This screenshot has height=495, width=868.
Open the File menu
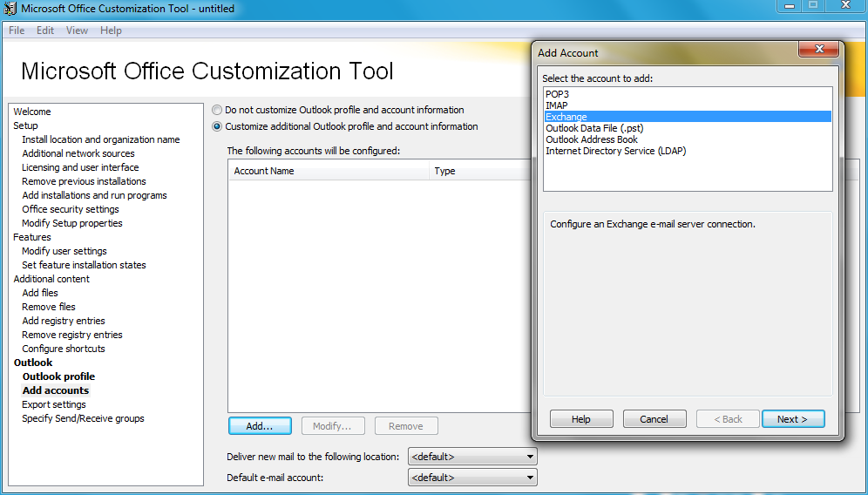pyautogui.click(x=17, y=31)
